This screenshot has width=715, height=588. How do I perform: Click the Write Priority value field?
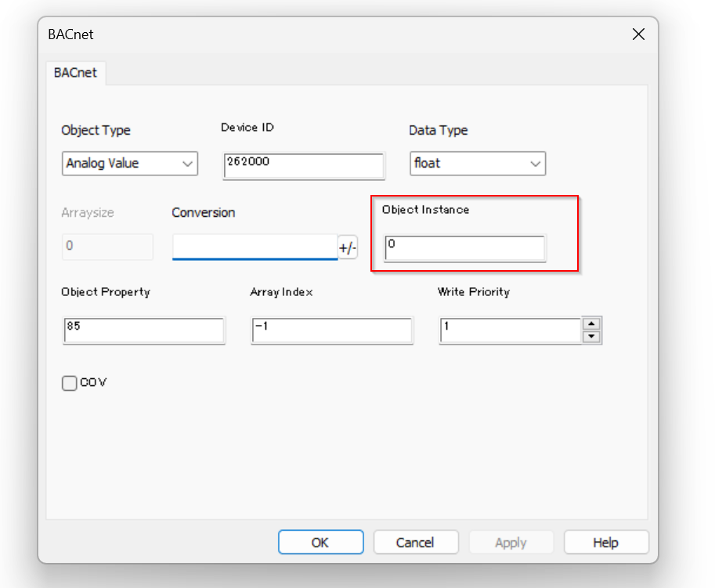[511, 330]
